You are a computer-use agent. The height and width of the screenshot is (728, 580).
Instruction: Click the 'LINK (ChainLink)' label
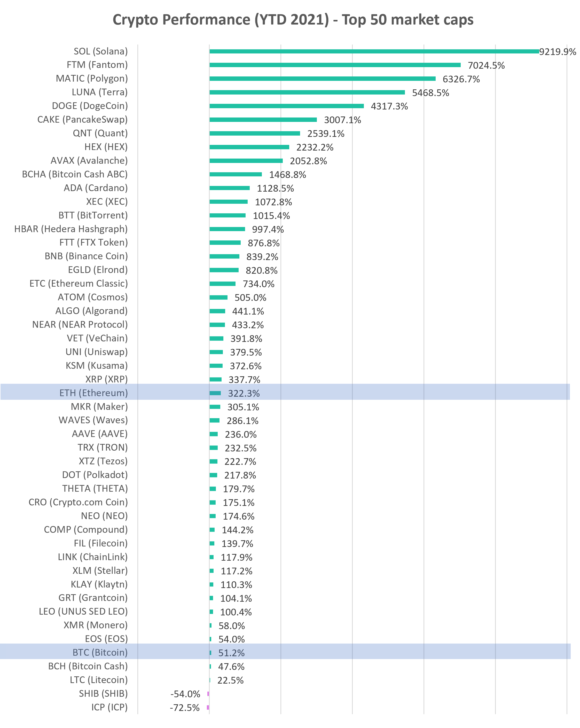point(93,557)
